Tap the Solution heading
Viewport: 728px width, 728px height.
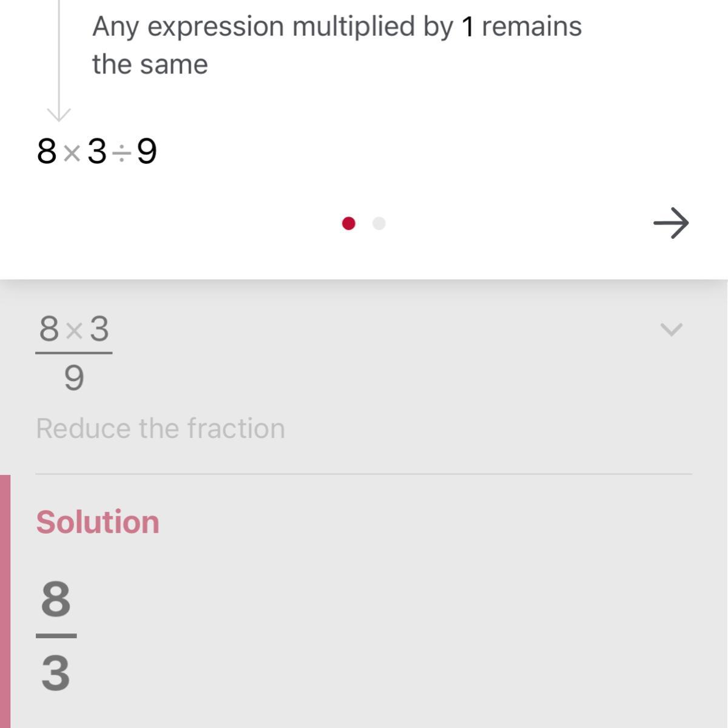[x=98, y=522]
